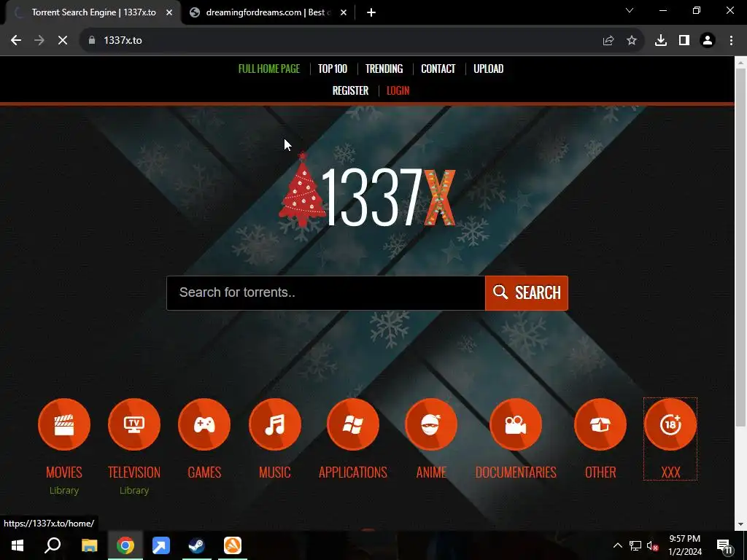Open the Movies category icon

64,424
